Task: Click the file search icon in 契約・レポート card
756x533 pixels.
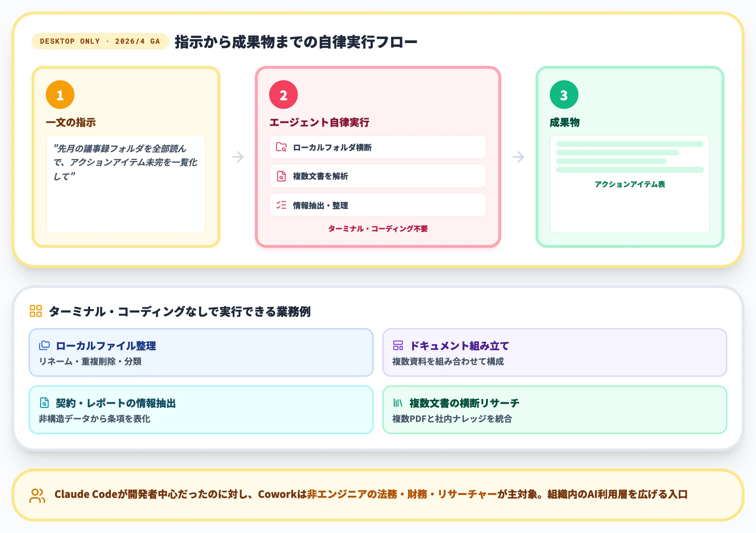Action: (x=44, y=403)
